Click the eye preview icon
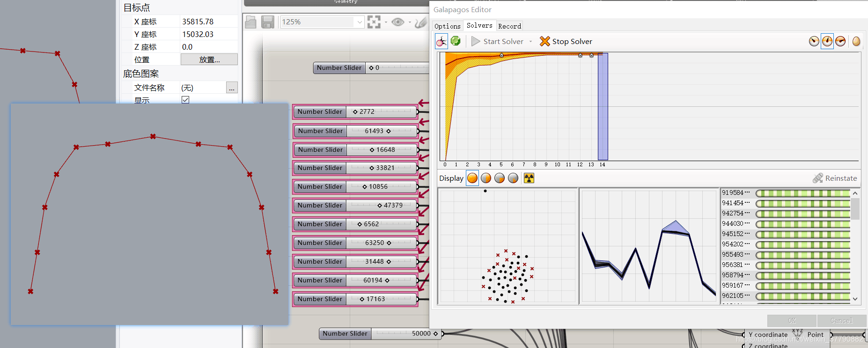Image resolution: width=868 pixels, height=348 pixels. (x=398, y=22)
